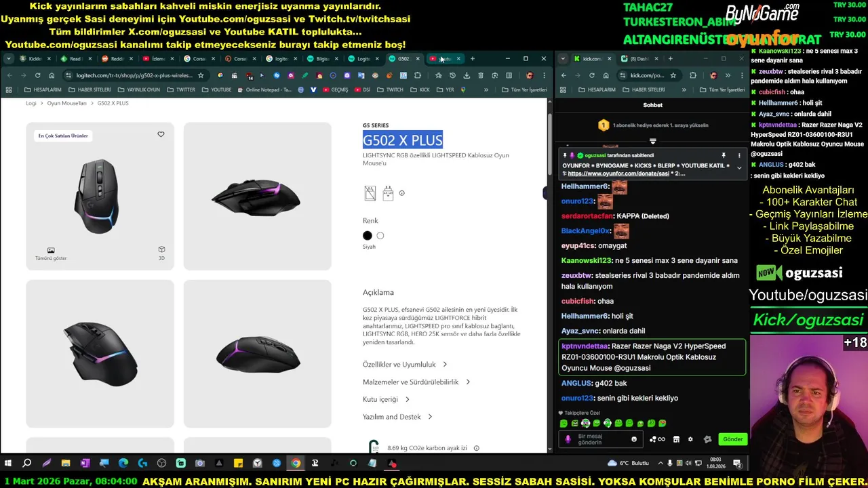
Task: Open the Windows Start menu
Action: [x=8, y=464]
